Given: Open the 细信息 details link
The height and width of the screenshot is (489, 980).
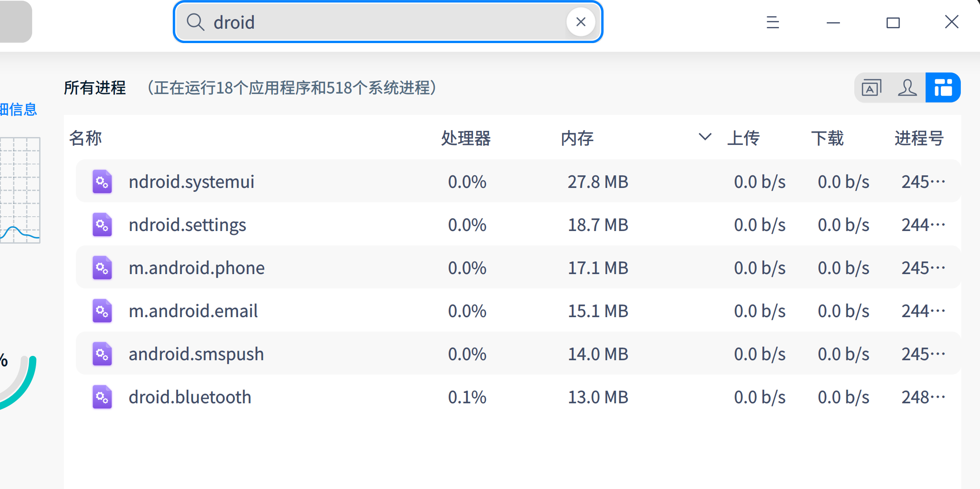Looking at the screenshot, I should tap(18, 110).
